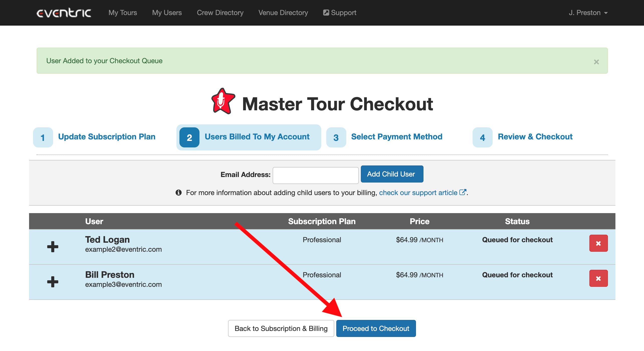The image size is (644, 351).
Task: Focus the Email Address input field
Action: tap(315, 175)
